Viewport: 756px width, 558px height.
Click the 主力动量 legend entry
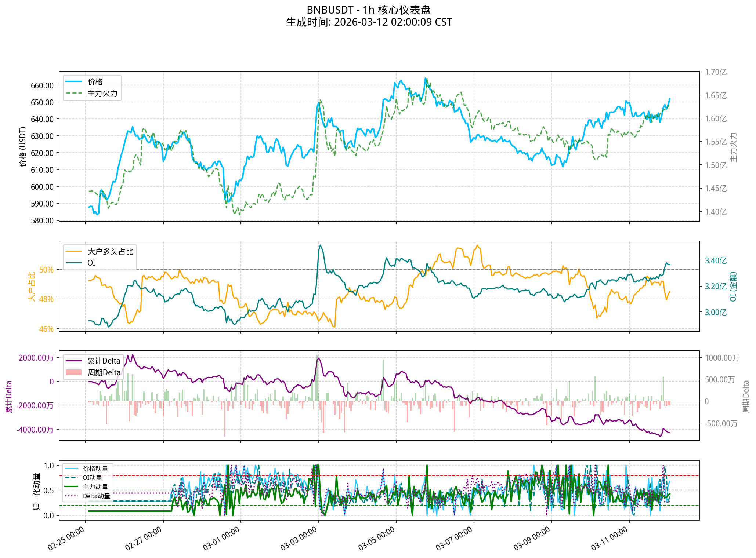tap(95, 487)
